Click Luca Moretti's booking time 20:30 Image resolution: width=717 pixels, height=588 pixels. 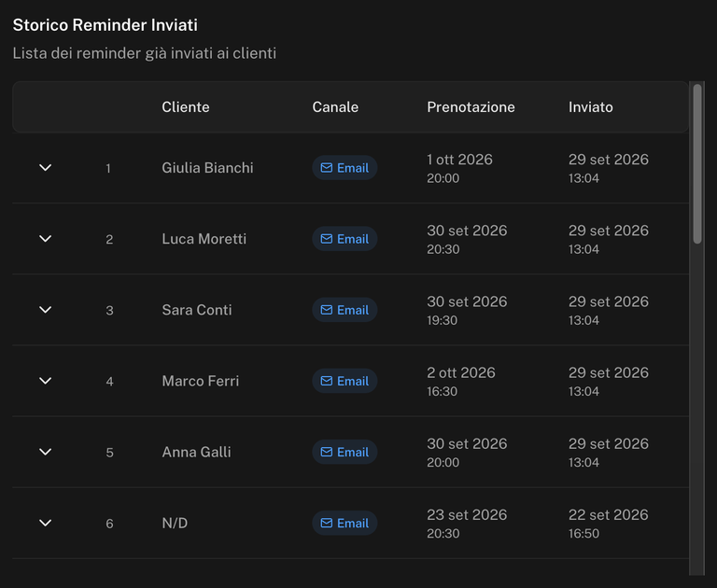443,249
